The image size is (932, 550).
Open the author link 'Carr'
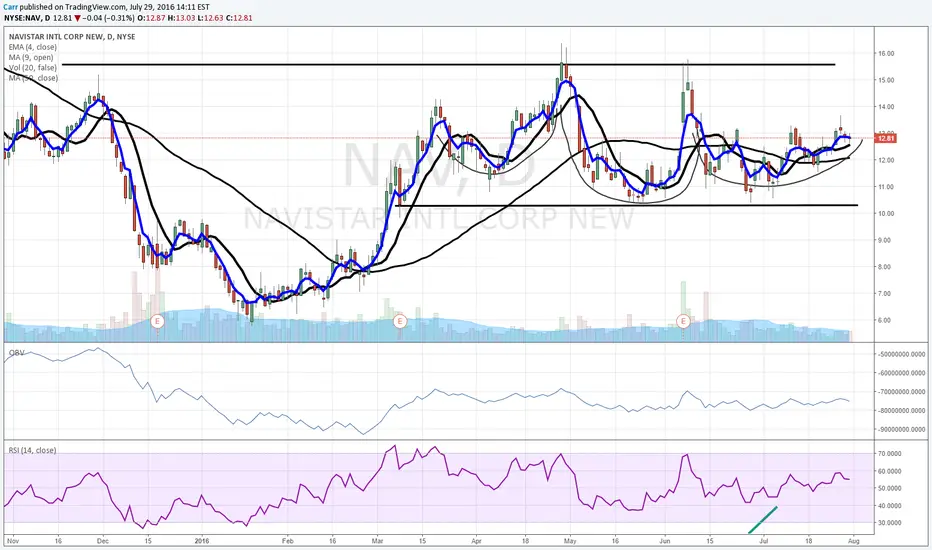10,7
